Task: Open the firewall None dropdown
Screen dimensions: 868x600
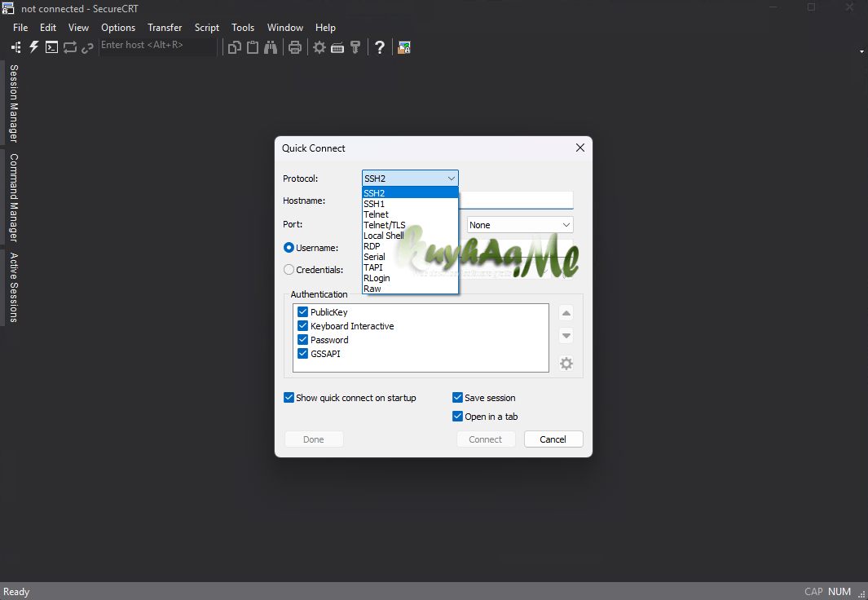Action: 520,225
